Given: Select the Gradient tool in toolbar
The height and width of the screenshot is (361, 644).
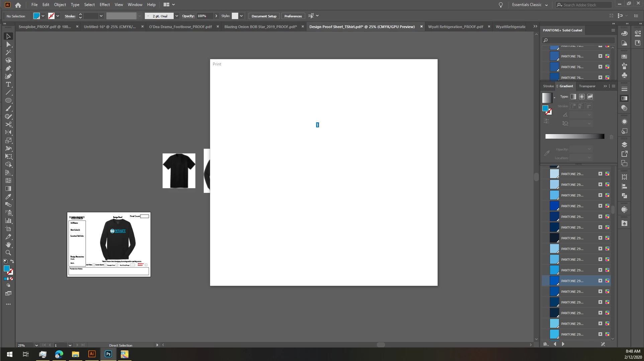Looking at the screenshot, I should pyautogui.click(x=8, y=189).
